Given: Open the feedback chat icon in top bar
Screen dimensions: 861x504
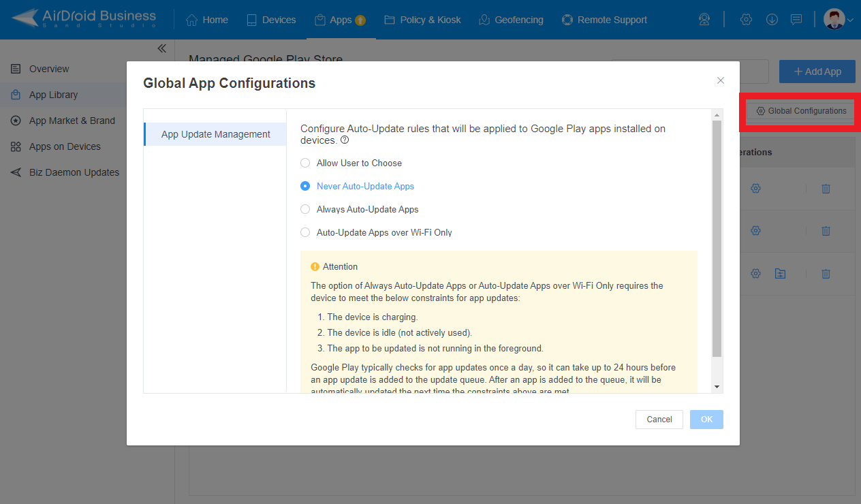Looking at the screenshot, I should click(796, 19).
